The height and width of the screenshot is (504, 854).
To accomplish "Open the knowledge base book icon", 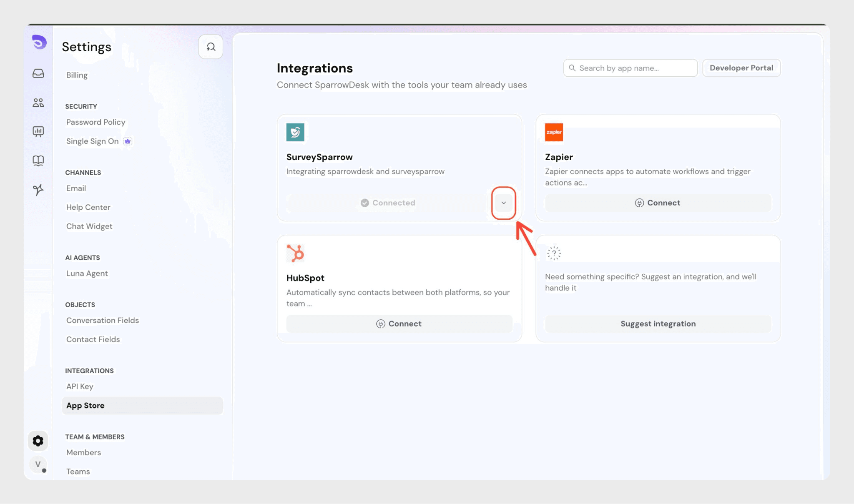I will [x=38, y=160].
